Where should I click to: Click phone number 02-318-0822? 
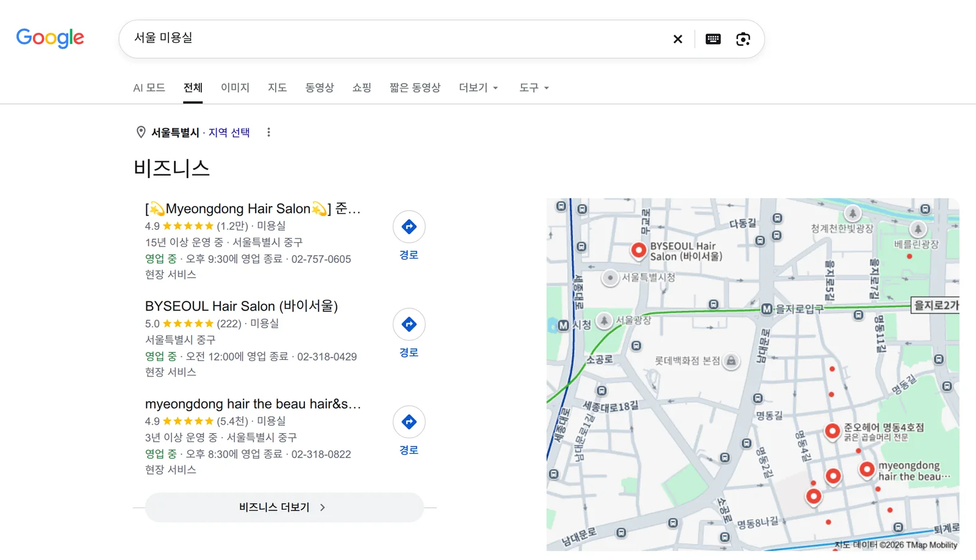pyautogui.click(x=321, y=454)
